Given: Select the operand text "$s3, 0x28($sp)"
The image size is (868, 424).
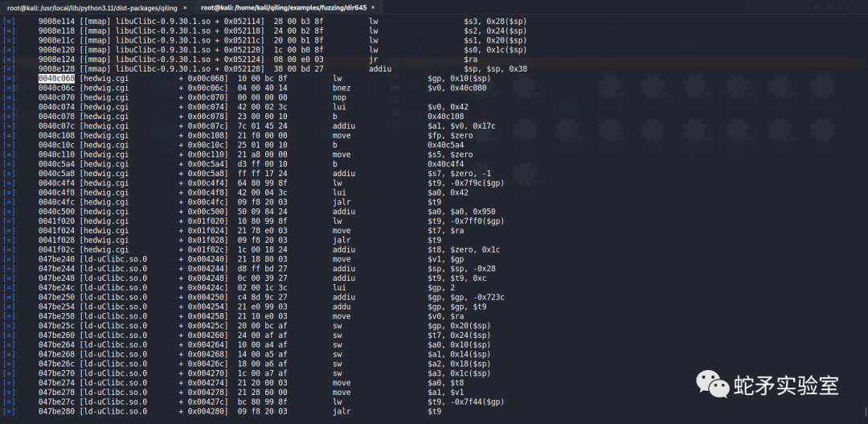Looking at the screenshot, I should (x=495, y=21).
